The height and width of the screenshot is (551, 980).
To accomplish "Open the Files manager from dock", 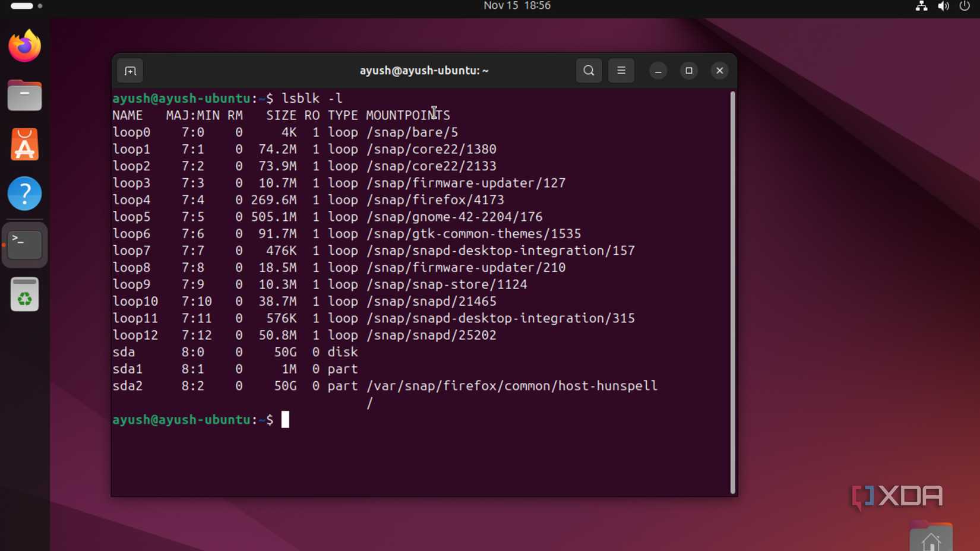I will 25,95.
